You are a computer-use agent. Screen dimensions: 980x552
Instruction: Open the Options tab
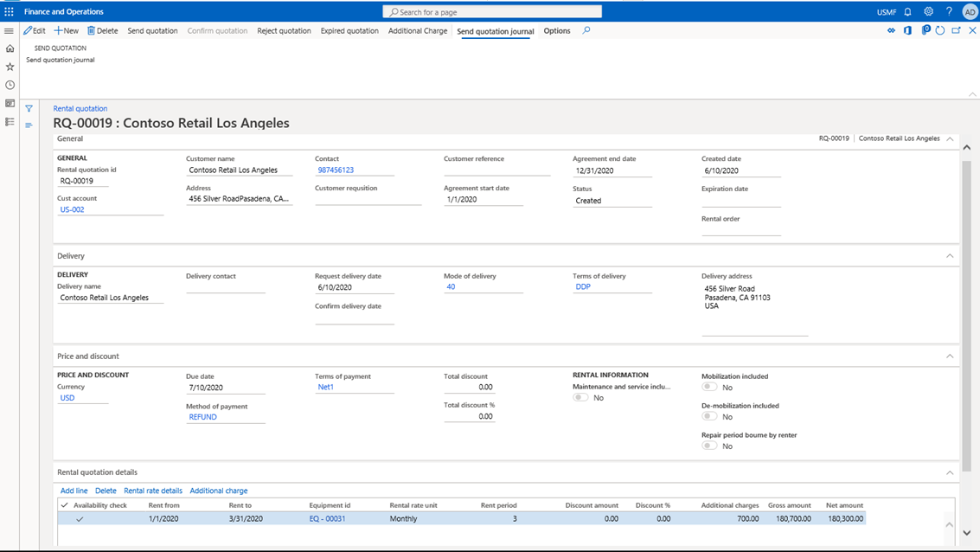(x=556, y=31)
